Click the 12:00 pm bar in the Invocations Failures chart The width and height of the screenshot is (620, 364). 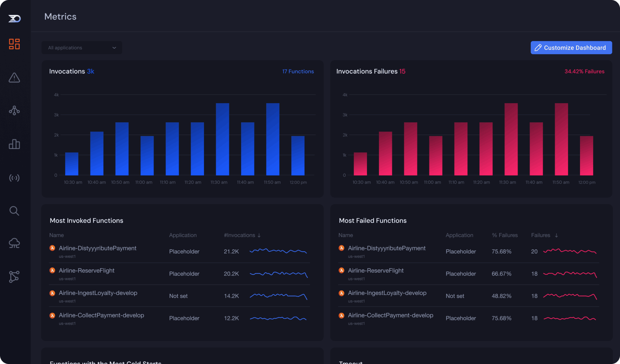pos(586,156)
